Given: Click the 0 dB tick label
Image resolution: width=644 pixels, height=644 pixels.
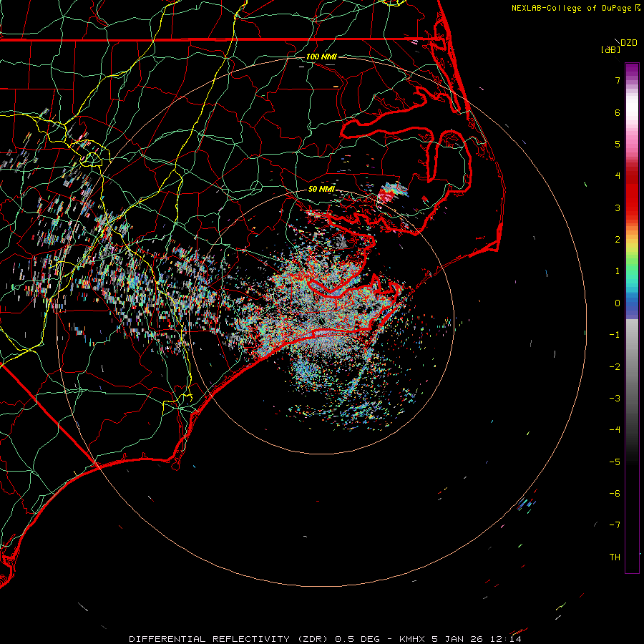Looking at the screenshot, I should click(616, 303).
